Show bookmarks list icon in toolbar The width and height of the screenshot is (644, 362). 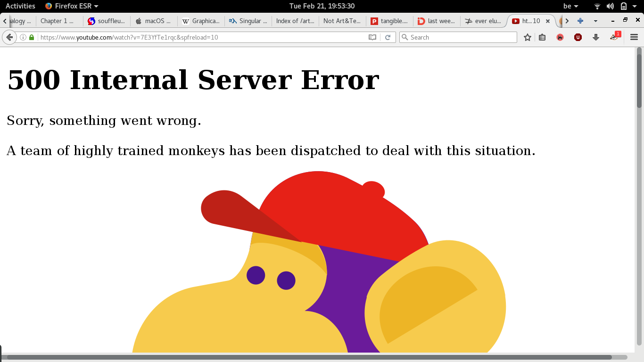(x=542, y=37)
